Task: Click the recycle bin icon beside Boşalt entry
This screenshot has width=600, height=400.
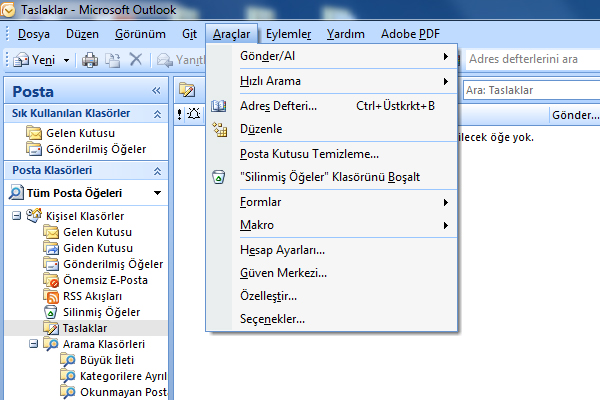Action: (218, 177)
